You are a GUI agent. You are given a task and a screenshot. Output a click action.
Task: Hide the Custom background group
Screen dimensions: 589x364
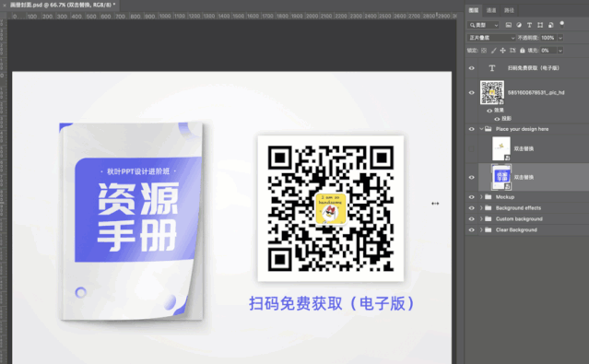tap(471, 219)
